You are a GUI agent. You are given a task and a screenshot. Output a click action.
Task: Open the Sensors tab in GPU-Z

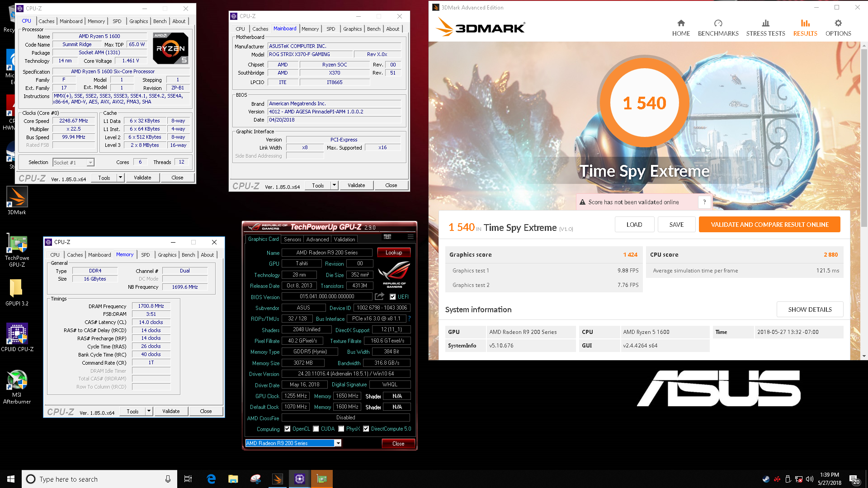point(292,239)
